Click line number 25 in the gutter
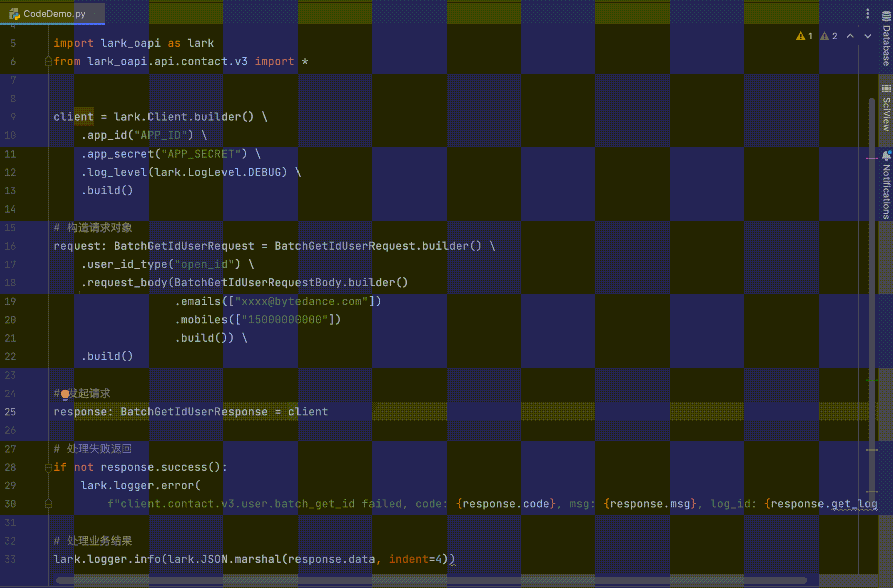The width and height of the screenshot is (893, 588). point(11,412)
